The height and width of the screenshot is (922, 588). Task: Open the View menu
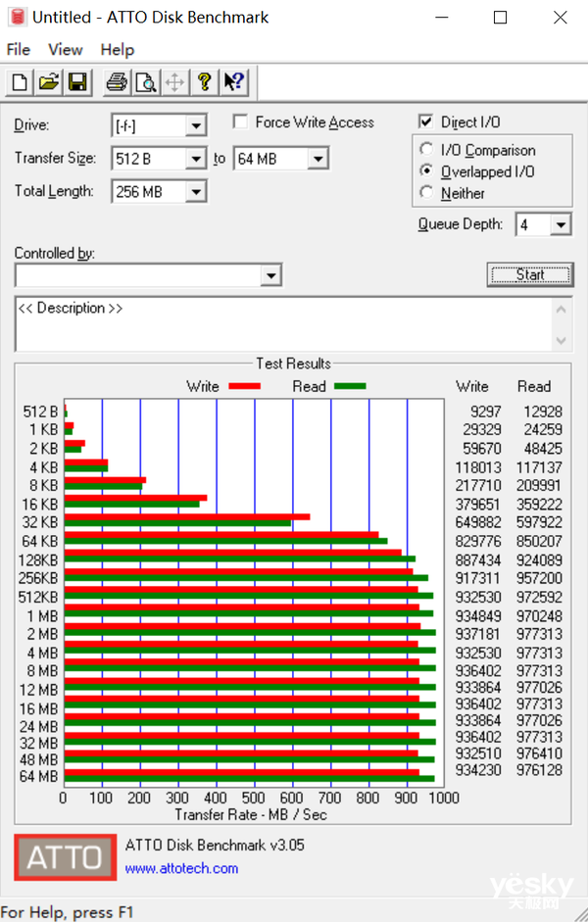66,50
